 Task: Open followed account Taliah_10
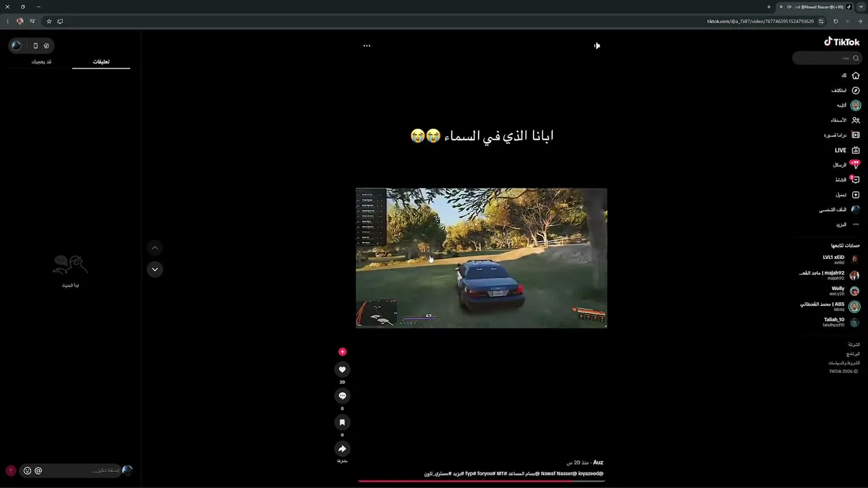(x=841, y=322)
